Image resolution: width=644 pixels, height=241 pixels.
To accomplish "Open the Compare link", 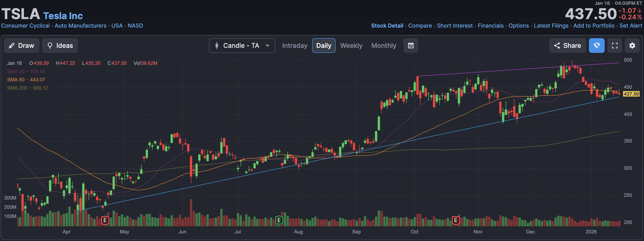I will click(x=420, y=26).
